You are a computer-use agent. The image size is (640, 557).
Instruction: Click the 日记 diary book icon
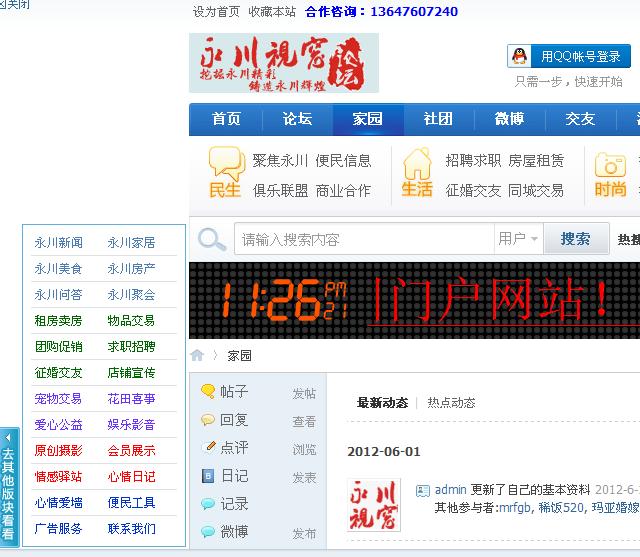pyautogui.click(x=208, y=476)
